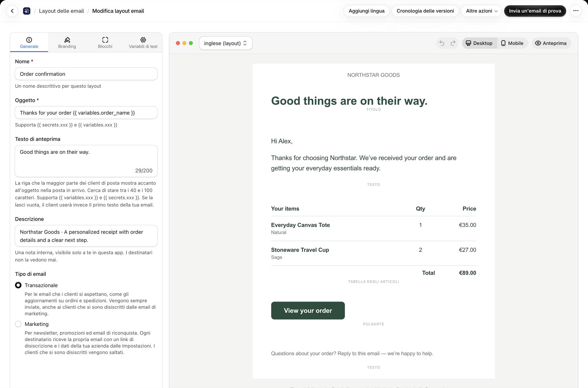The width and height of the screenshot is (588, 388).
Task: Click the View your order button block
Action: (308, 310)
